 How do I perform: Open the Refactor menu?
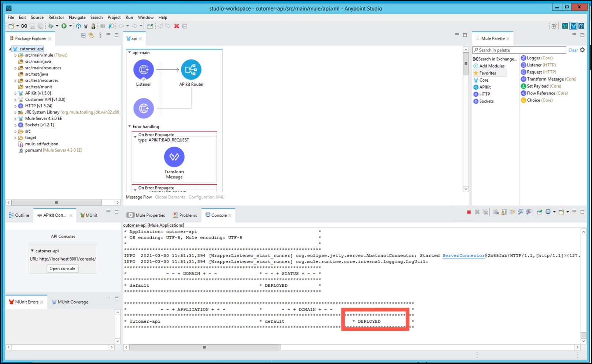tap(56, 17)
